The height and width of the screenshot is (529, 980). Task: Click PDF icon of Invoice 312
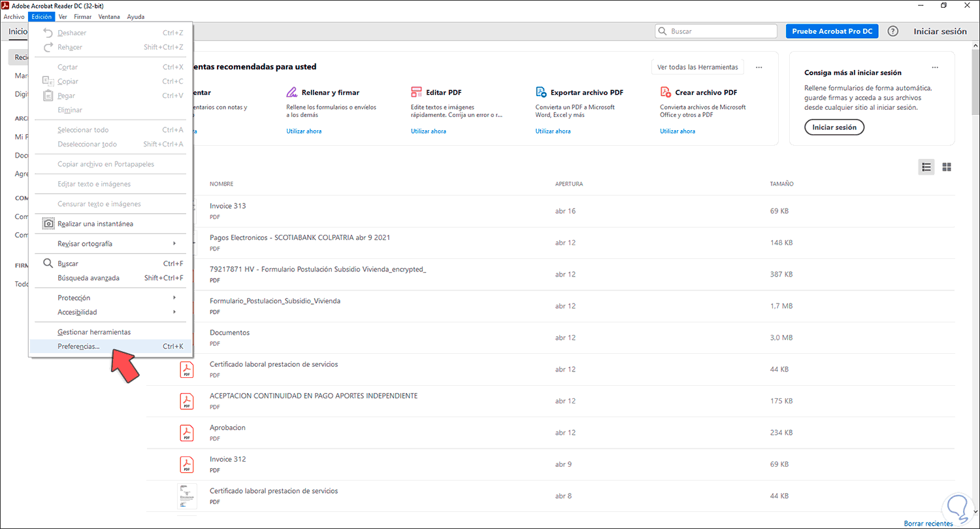point(187,464)
